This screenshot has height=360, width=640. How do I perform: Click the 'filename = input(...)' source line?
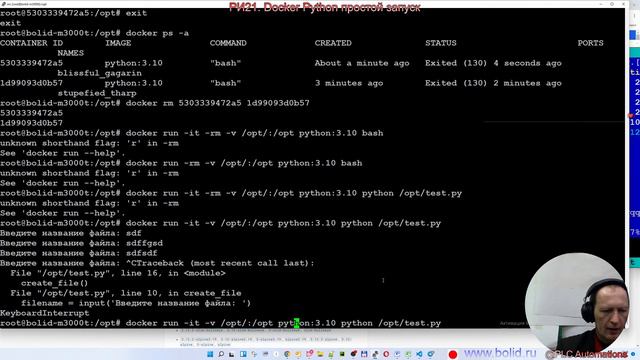(136, 303)
